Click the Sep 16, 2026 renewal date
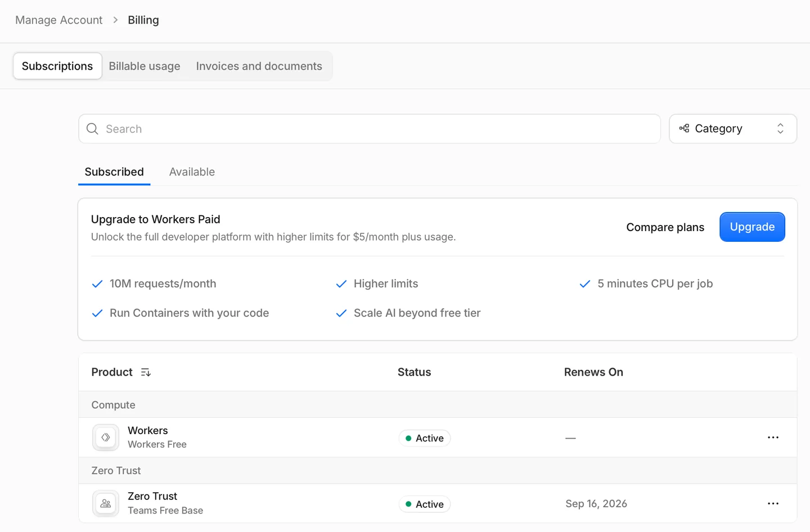The width and height of the screenshot is (810, 532). [596, 503]
